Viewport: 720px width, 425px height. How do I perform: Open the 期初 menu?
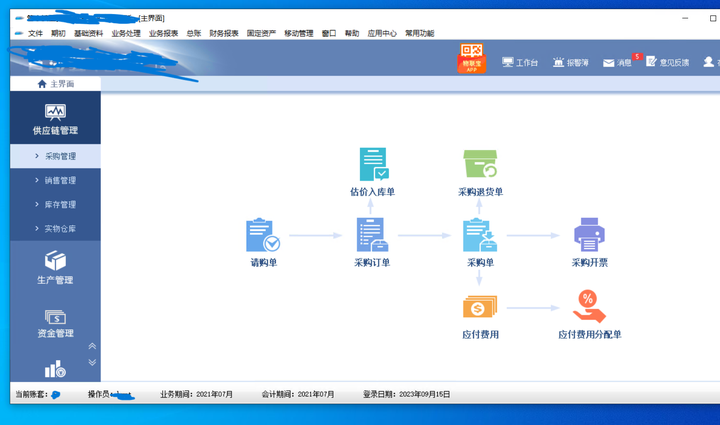click(x=58, y=33)
